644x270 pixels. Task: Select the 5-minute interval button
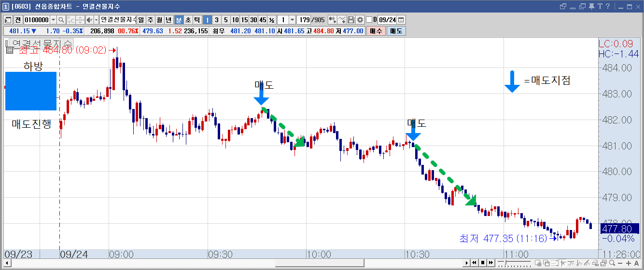[x=226, y=20]
